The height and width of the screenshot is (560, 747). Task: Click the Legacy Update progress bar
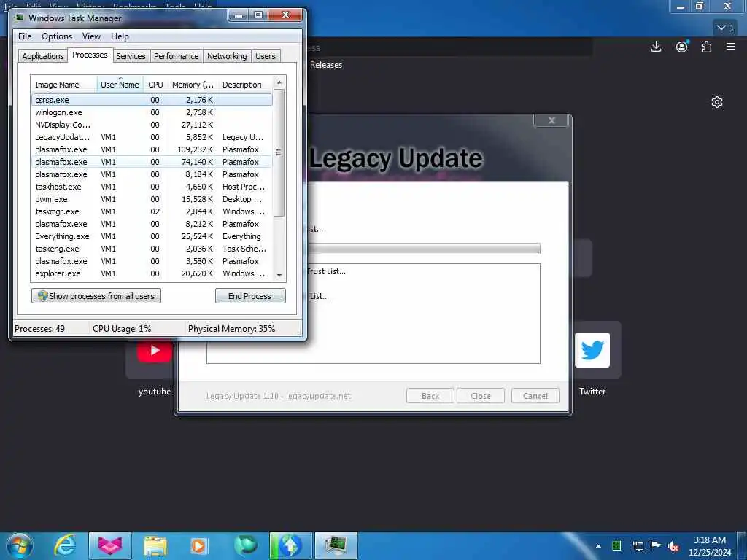(x=424, y=249)
